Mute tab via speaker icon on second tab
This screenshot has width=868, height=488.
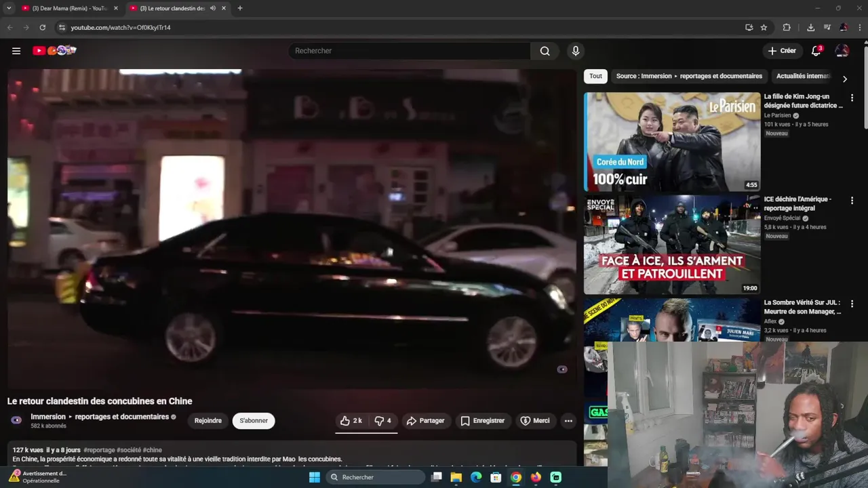[213, 8]
